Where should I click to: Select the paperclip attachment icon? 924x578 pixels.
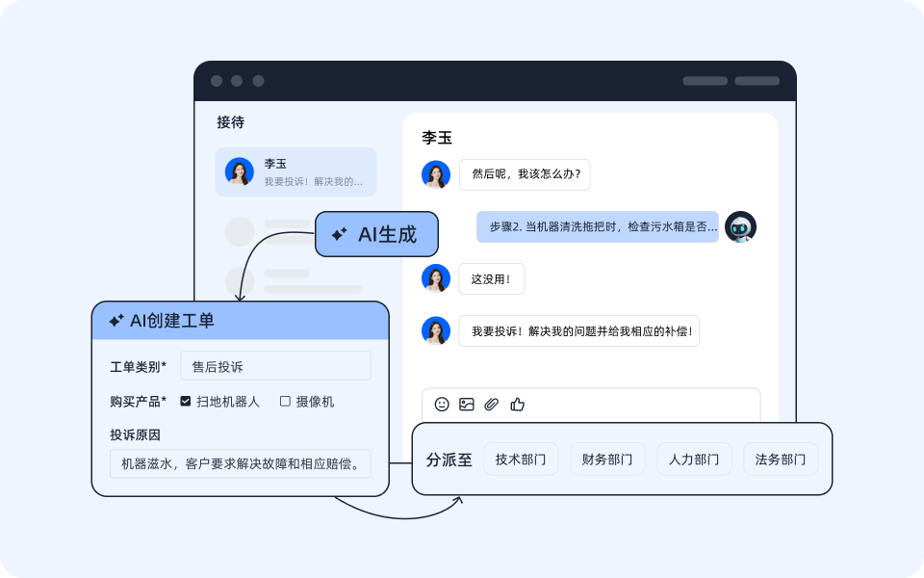[x=493, y=405]
